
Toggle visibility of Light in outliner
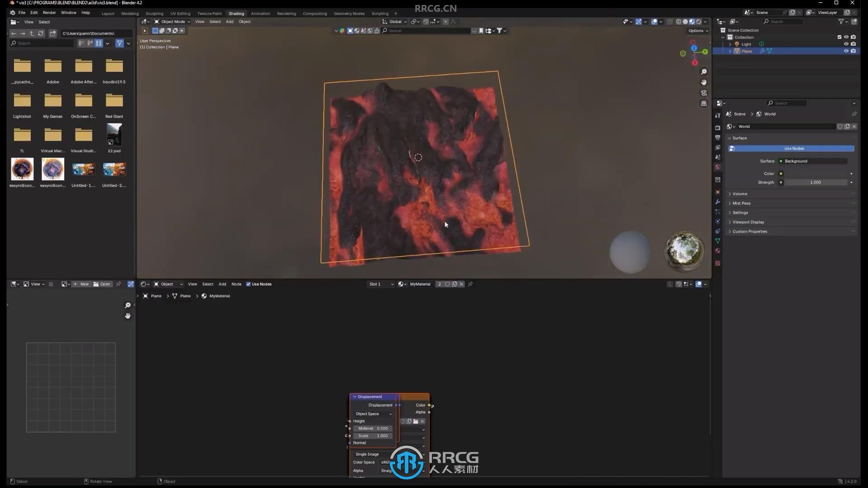846,44
